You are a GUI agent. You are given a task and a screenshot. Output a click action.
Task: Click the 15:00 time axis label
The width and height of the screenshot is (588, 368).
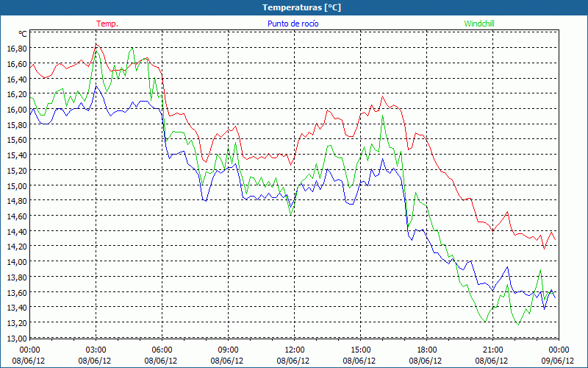coord(361,350)
